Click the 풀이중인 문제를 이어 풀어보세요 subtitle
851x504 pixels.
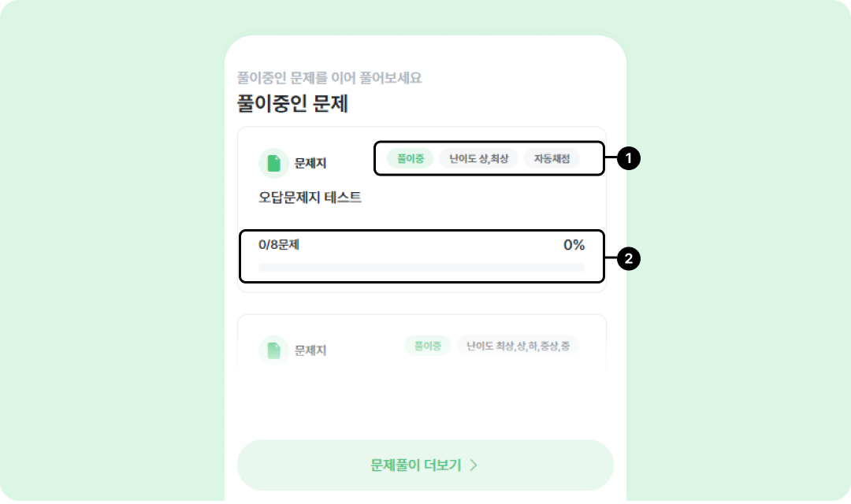point(329,78)
